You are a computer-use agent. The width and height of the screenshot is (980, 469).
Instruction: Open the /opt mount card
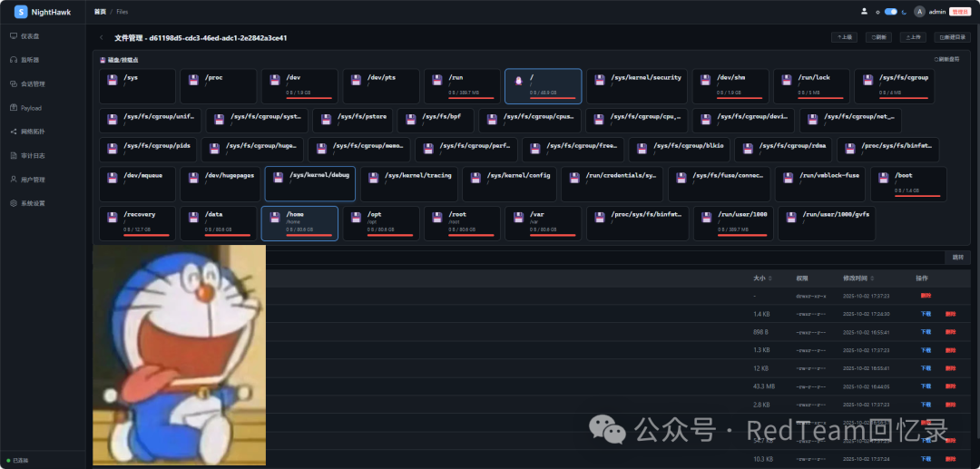pos(381,223)
